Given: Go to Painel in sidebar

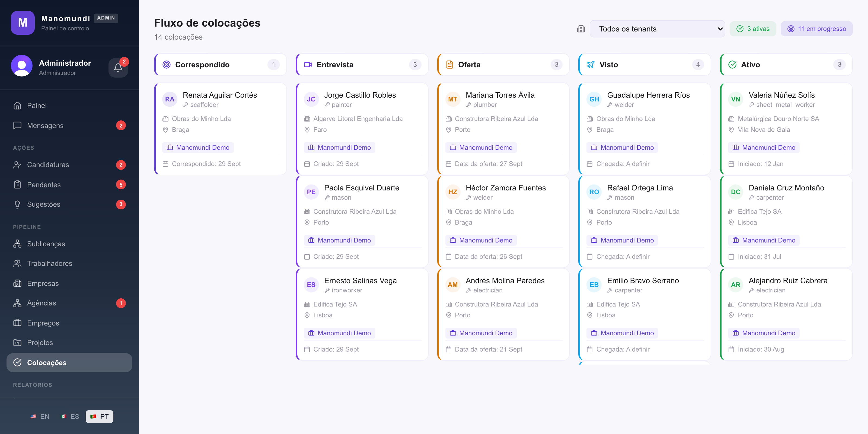Looking at the screenshot, I should 69,106.
